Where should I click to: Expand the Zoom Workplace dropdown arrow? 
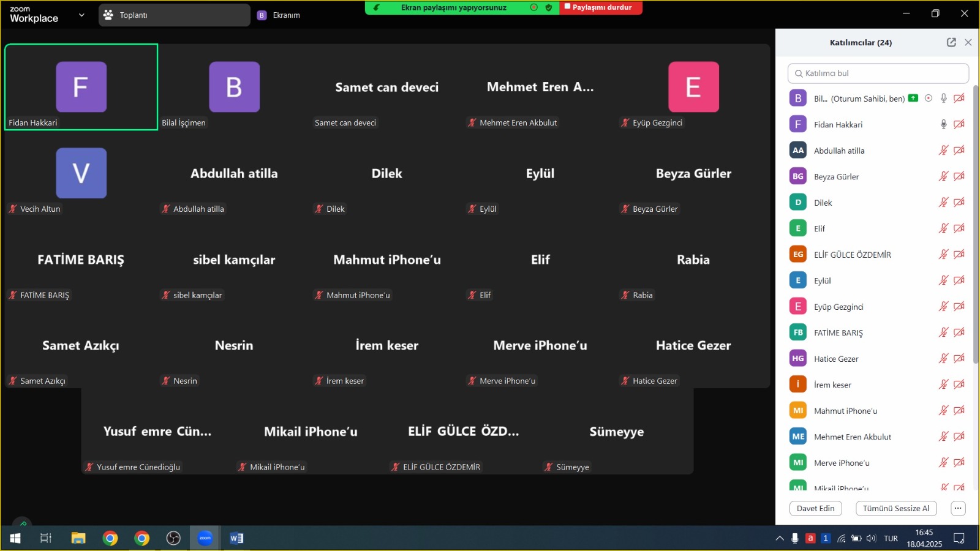coord(81,15)
